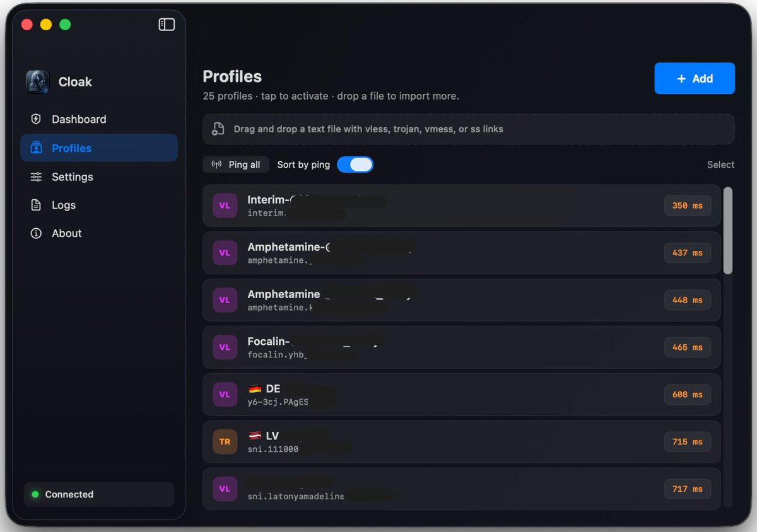Click the TR badge on LV profile
The height and width of the screenshot is (532, 757).
pos(225,442)
